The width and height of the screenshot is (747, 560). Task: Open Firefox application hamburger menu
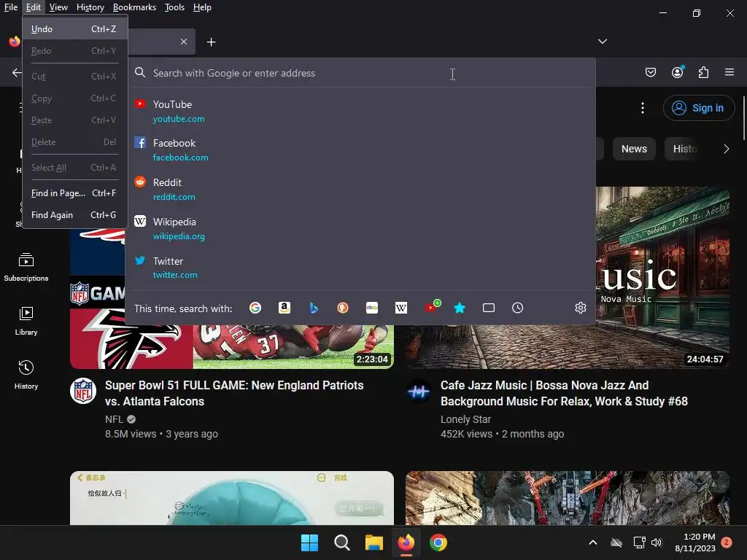point(729,72)
